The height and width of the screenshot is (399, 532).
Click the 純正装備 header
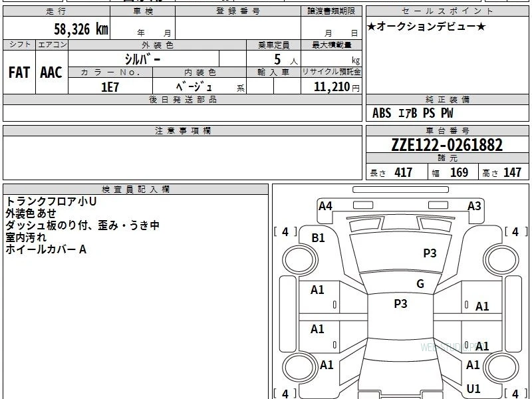point(447,99)
